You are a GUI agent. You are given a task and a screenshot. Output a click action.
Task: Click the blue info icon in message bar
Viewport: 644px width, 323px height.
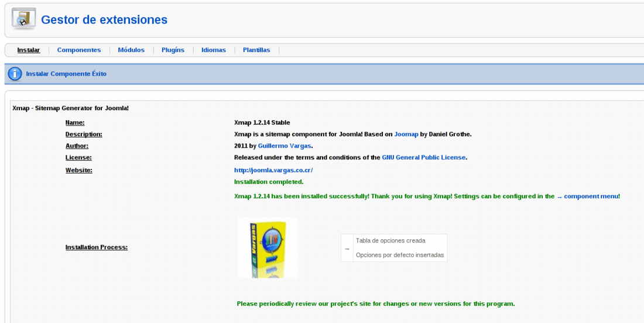[15, 74]
